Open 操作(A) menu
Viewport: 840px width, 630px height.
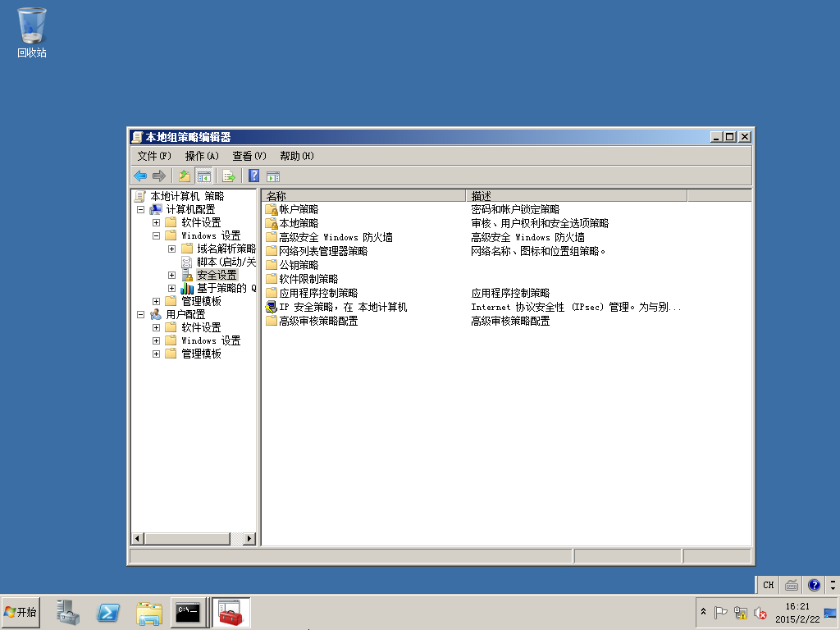click(x=202, y=156)
